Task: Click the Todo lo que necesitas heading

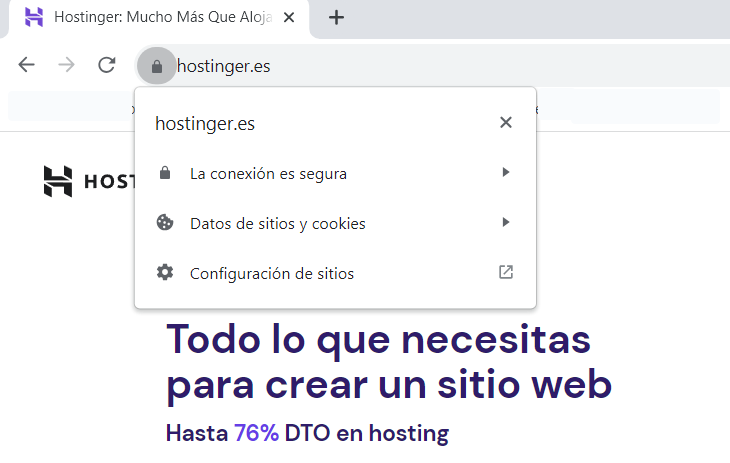Action: pos(379,340)
